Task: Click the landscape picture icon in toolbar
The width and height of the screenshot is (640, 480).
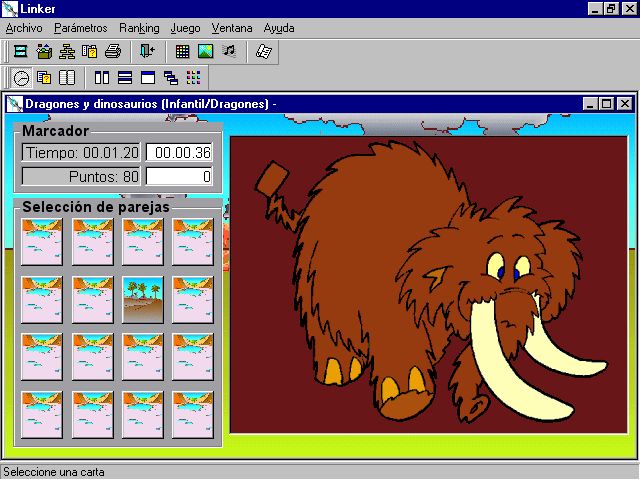Action: 205,51
